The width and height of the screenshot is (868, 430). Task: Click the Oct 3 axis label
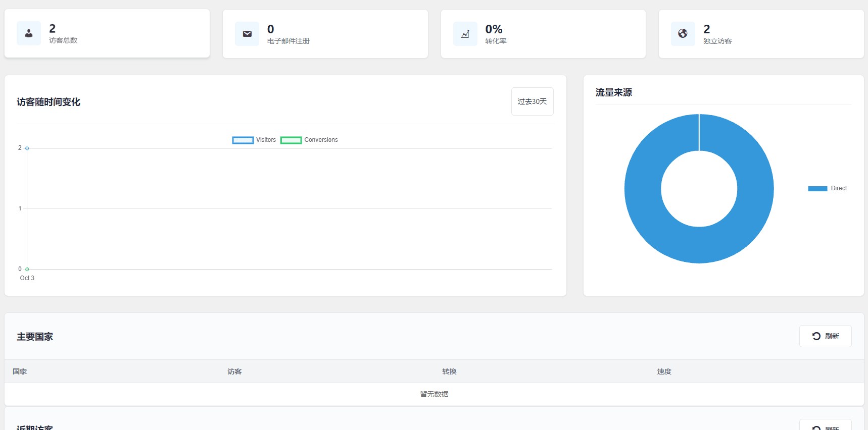[x=27, y=278]
